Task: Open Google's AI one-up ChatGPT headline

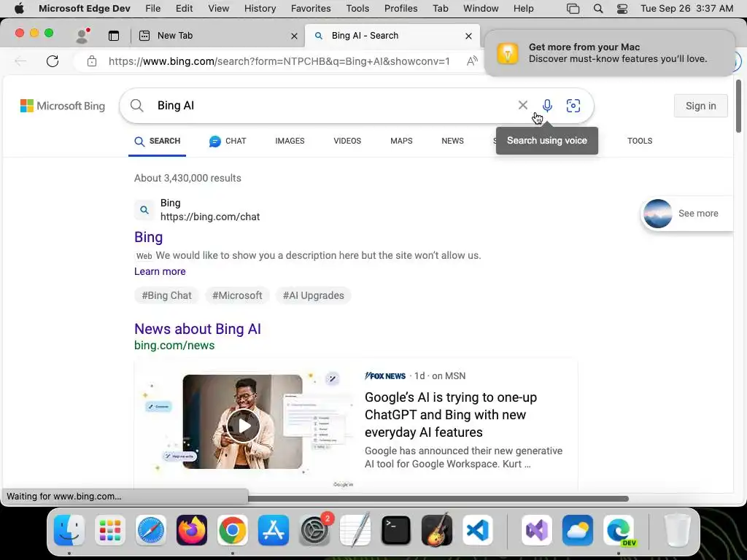Action: click(x=451, y=415)
